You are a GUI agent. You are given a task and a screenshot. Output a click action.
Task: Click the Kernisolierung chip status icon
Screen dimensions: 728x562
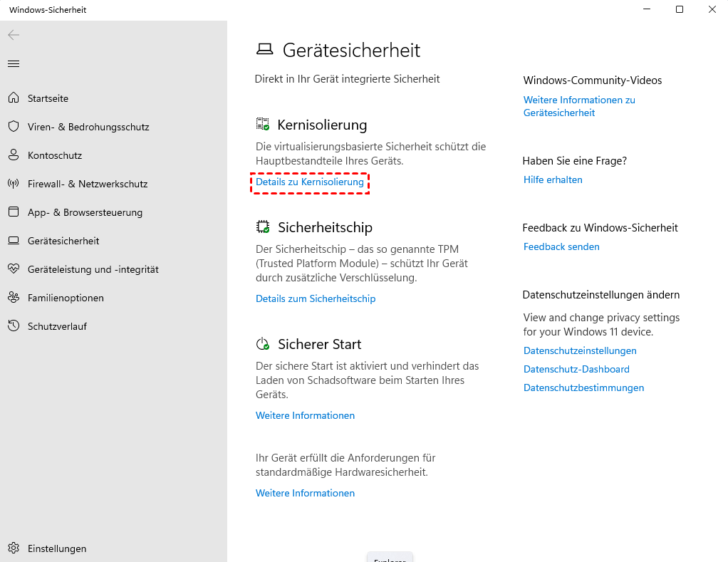263,124
